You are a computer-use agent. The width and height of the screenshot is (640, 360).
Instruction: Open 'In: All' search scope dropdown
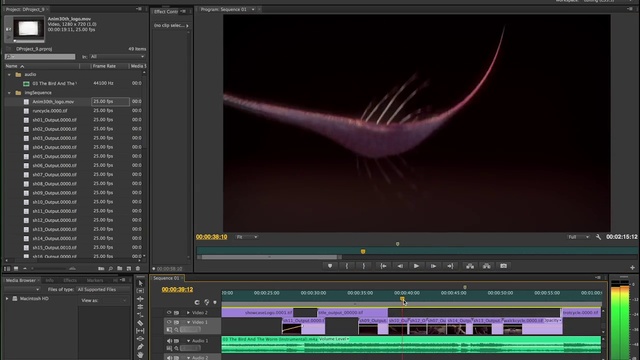pyautogui.click(x=117, y=57)
